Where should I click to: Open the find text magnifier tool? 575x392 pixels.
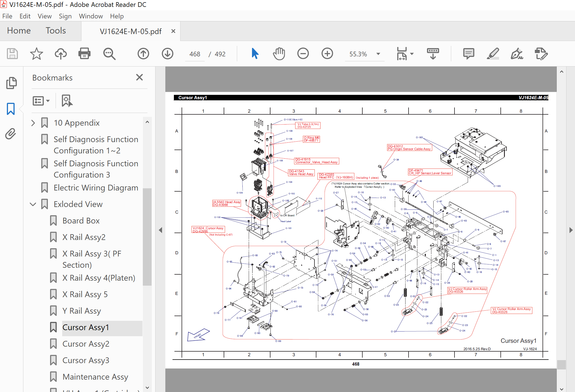(109, 54)
